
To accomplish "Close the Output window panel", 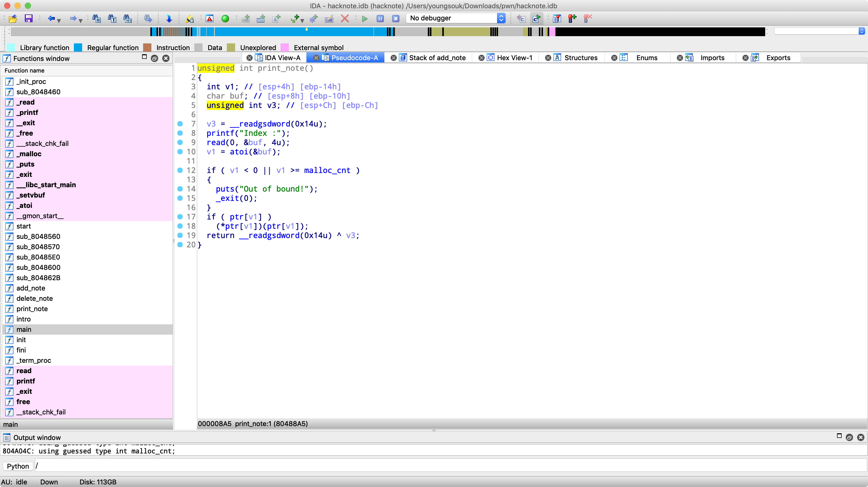I will click(861, 437).
